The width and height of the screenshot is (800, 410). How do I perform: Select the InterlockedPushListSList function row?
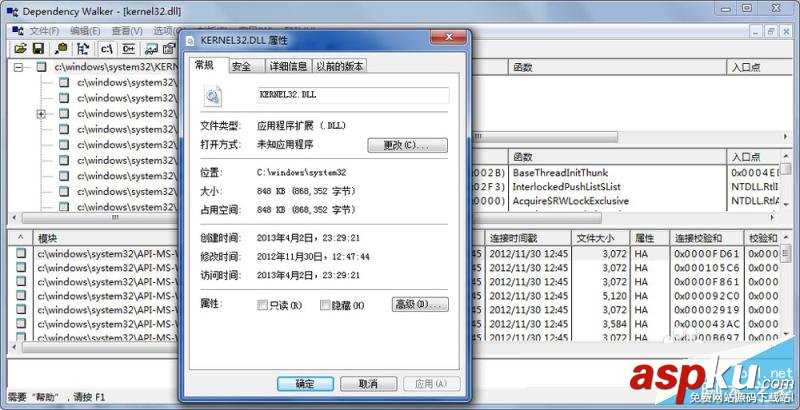pyautogui.click(x=566, y=187)
